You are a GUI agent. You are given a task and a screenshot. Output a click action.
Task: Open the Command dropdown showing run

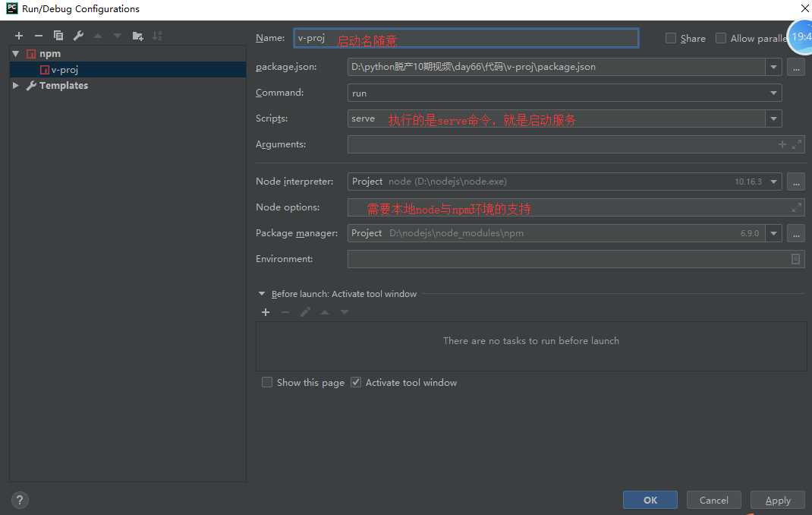774,93
